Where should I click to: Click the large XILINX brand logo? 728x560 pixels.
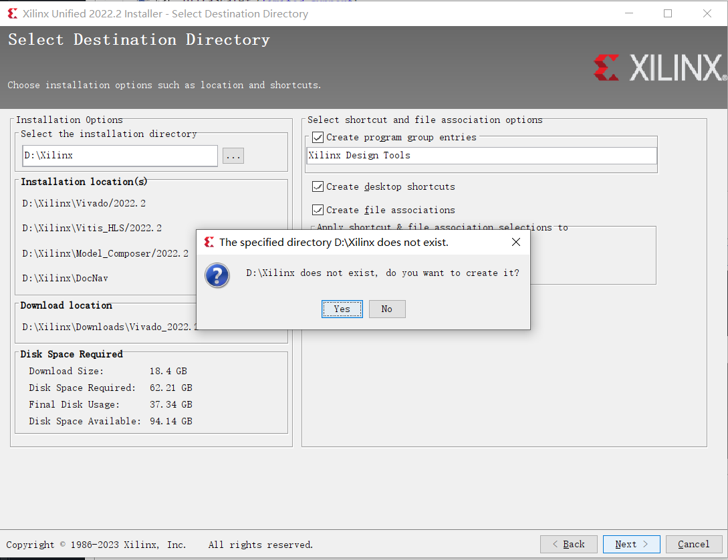[x=659, y=67]
